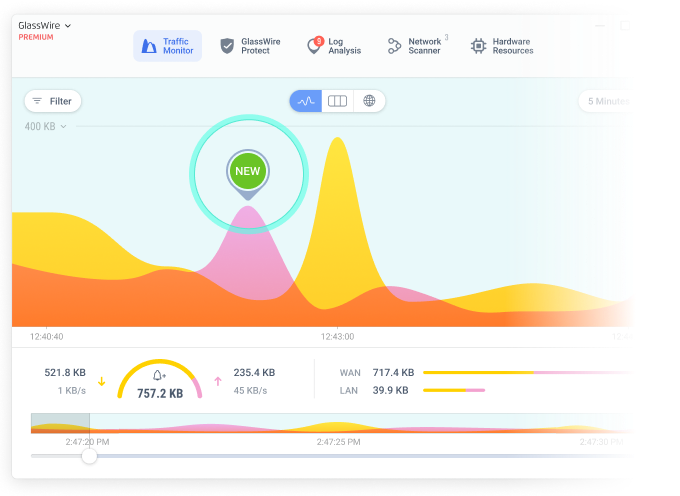The image size is (680, 496).
Task: Click the PREMIUM label
Action: (x=36, y=37)
